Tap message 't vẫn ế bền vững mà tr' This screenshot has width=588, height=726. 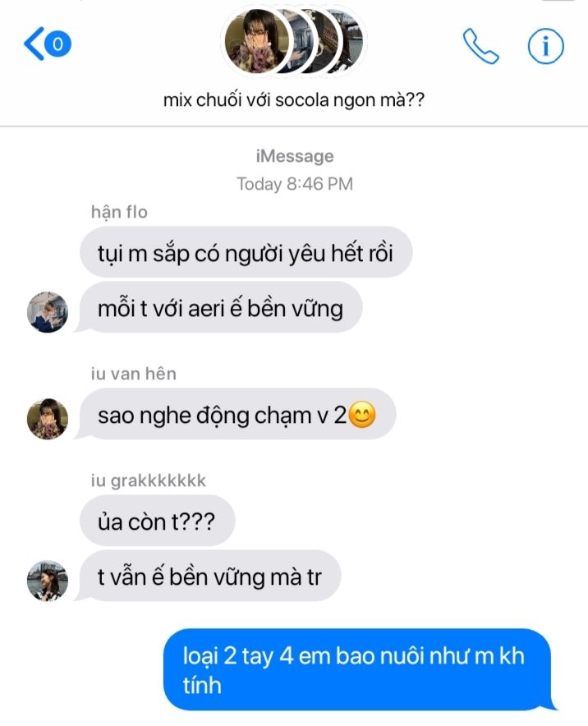tap(208, 576)
